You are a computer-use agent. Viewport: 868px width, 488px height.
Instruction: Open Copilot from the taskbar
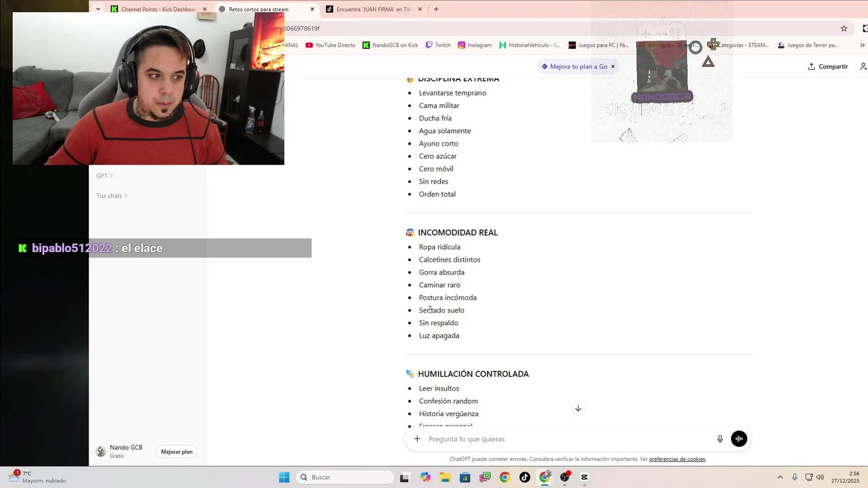[x=425, y=477]
